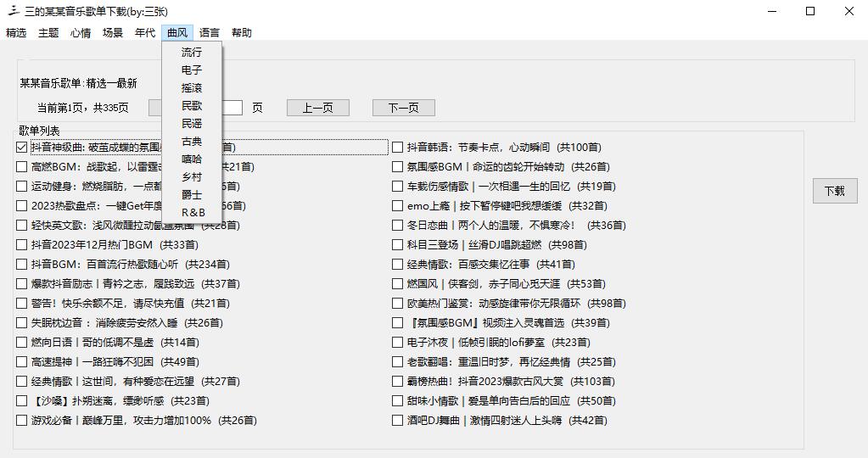Check 甜味小情歌 playlist
Screen dimensions: 868x458
point(397,400)
